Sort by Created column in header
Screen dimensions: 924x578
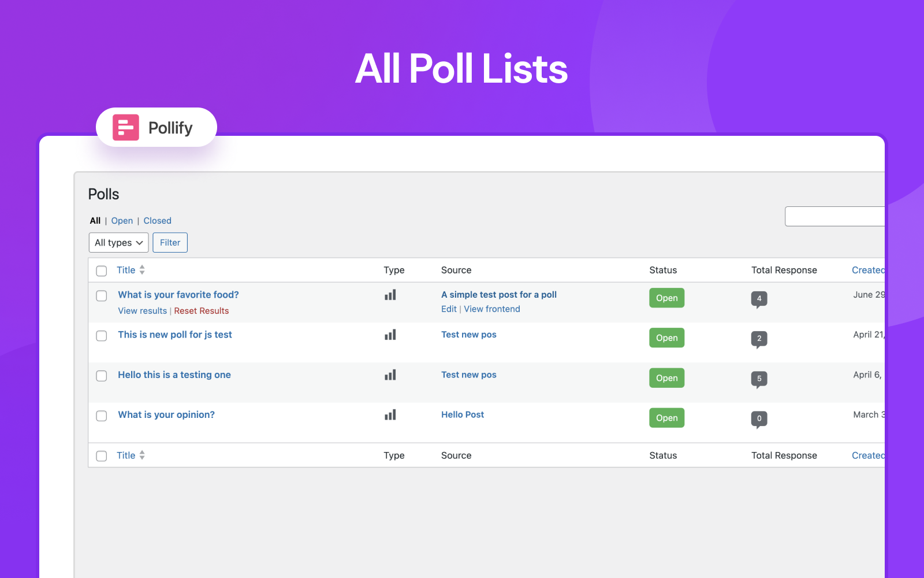click(868, 270)
